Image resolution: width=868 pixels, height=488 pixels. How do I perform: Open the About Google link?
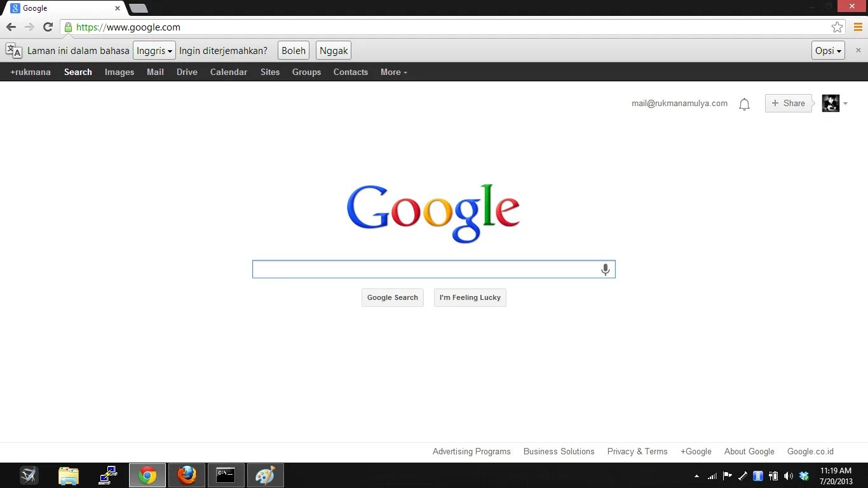pos(749,452)
